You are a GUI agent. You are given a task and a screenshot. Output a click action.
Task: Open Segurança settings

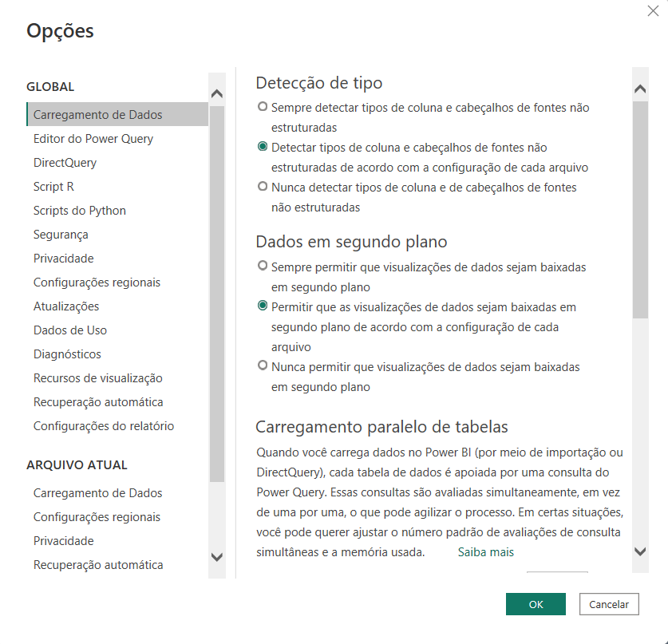click(x=61, y=235)
